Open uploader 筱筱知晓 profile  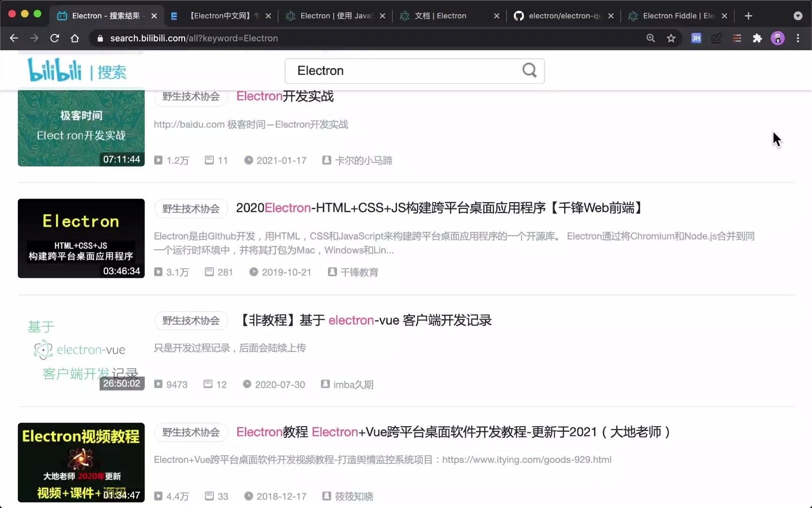[x=354, y=496]
